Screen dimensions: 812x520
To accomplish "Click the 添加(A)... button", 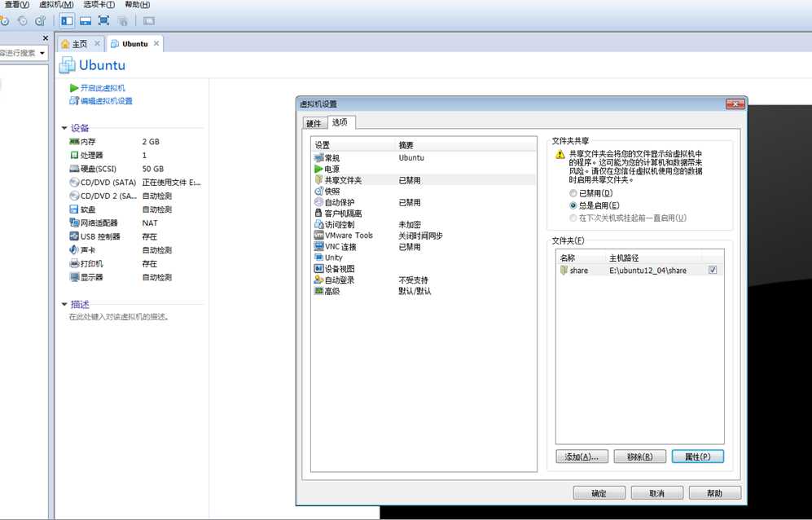I will click(582, 456).
